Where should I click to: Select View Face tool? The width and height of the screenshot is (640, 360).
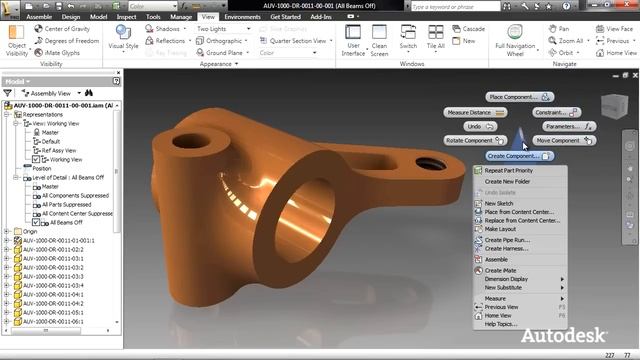click(x=614, y=29)
